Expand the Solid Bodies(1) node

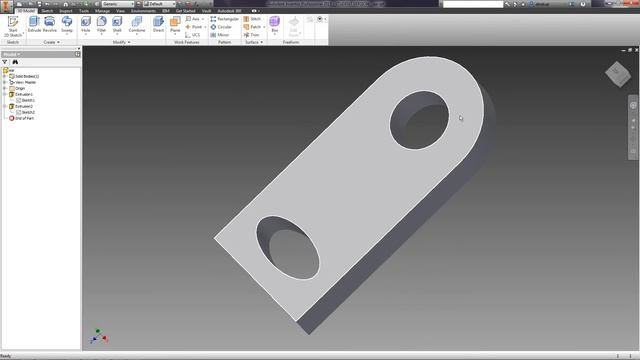coord(5,76)
